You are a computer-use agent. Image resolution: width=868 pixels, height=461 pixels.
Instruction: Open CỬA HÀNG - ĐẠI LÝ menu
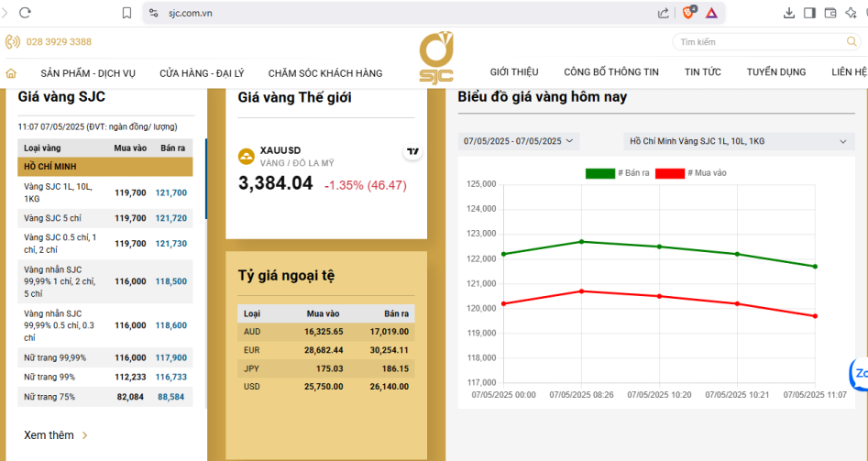point(202,73)
